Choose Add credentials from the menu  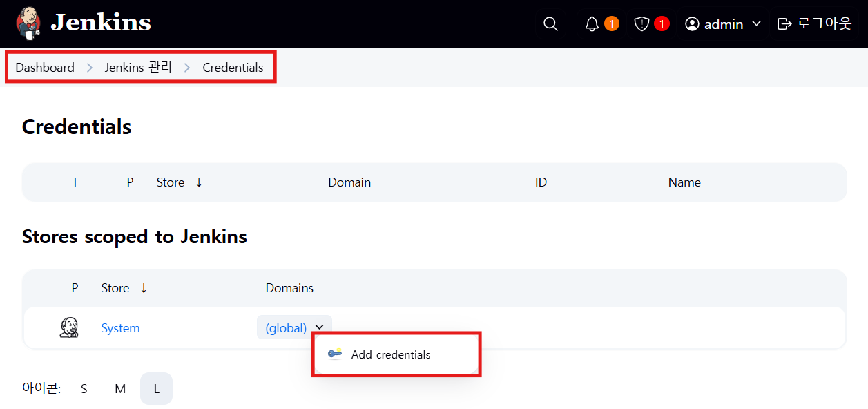click(x=396, y=354)
